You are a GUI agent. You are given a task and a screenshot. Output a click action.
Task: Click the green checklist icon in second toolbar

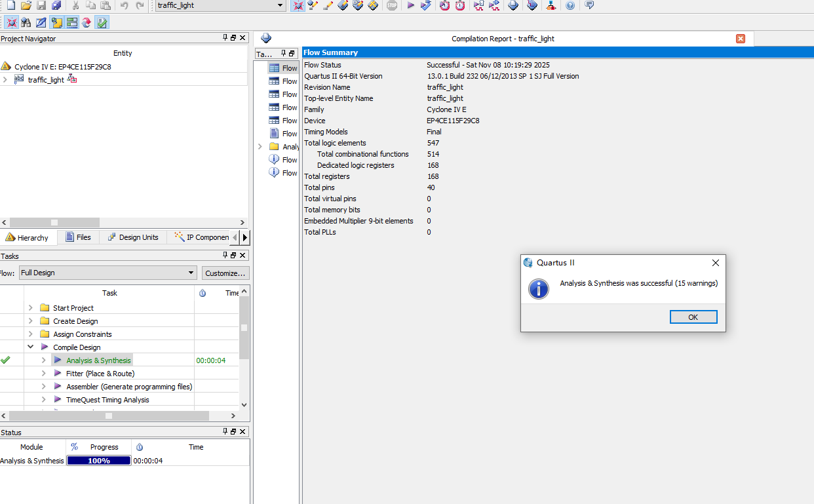[102, 22]
